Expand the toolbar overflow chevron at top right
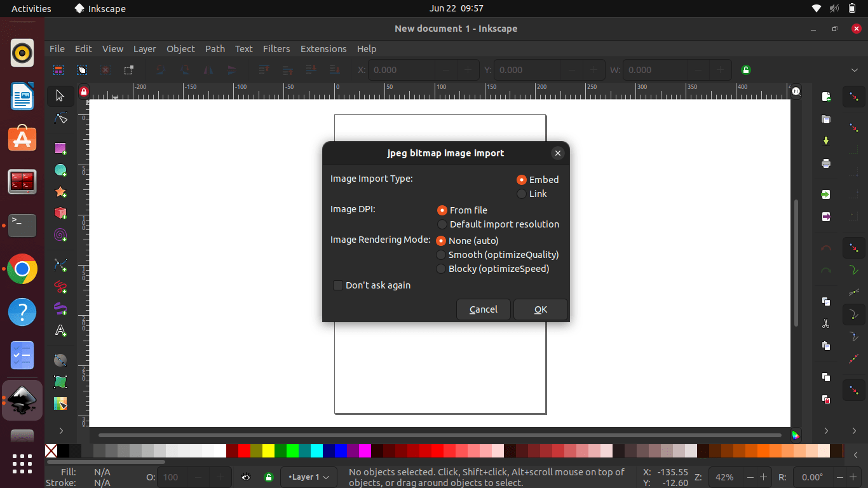The height and width of the screenshot is (488, 868). coord(855,70)
